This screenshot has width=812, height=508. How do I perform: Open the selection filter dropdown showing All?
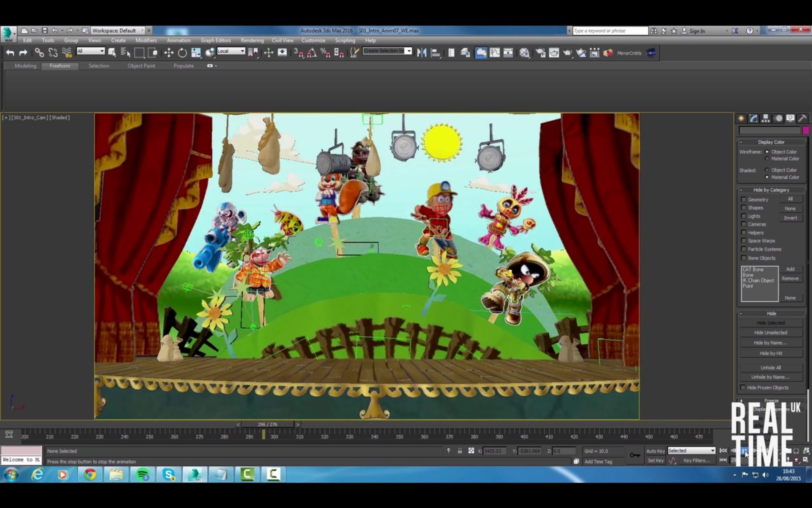[x=90, y=51]
